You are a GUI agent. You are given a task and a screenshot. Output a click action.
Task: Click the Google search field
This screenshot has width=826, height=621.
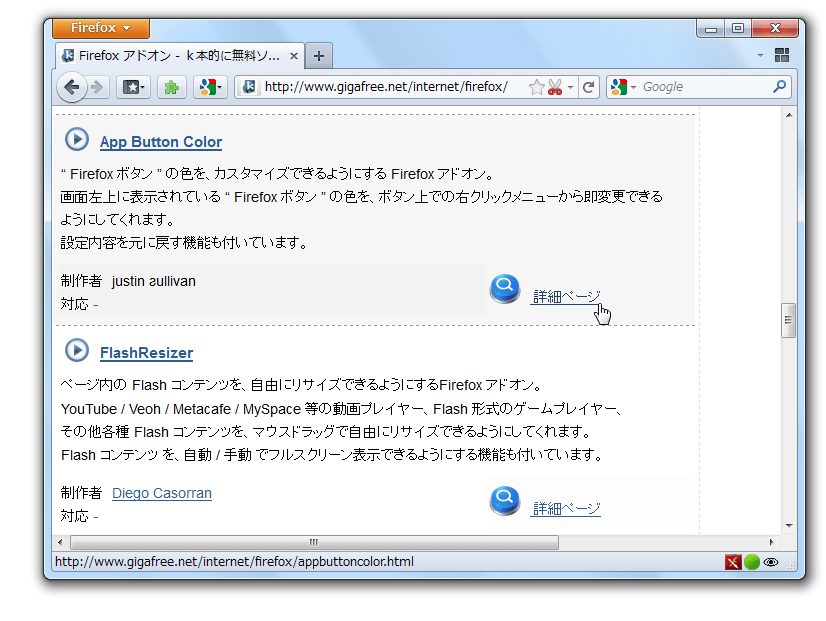coord(703,87)
